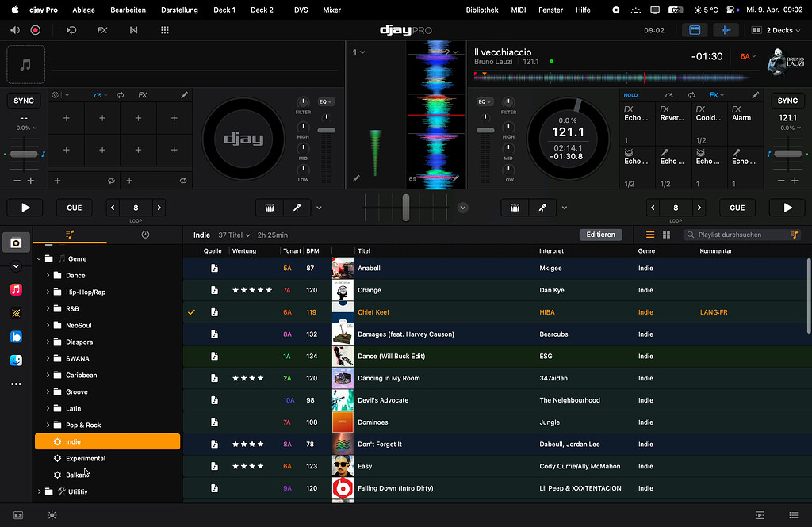Toggle the FILTER on the left deck
Viewport: 812px width, 527px height.
point(302,103)
